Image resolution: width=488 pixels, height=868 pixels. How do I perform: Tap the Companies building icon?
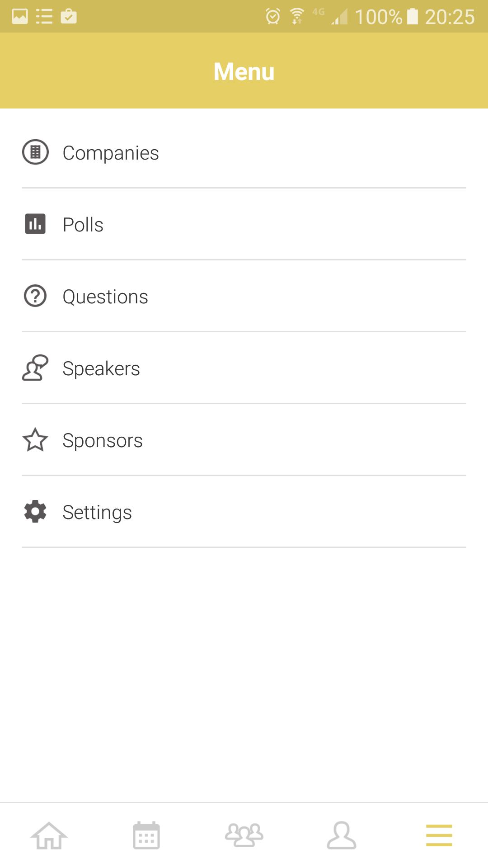(x=35, y=152)
